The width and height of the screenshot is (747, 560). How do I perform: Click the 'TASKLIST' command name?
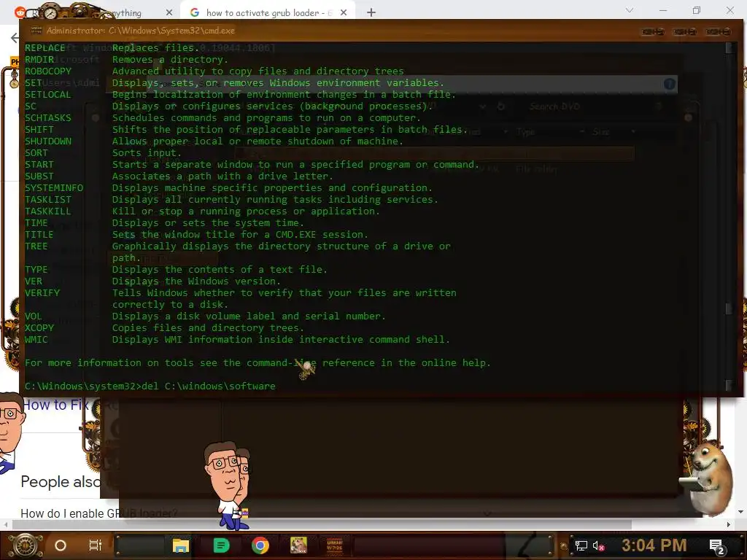point(48,200)
